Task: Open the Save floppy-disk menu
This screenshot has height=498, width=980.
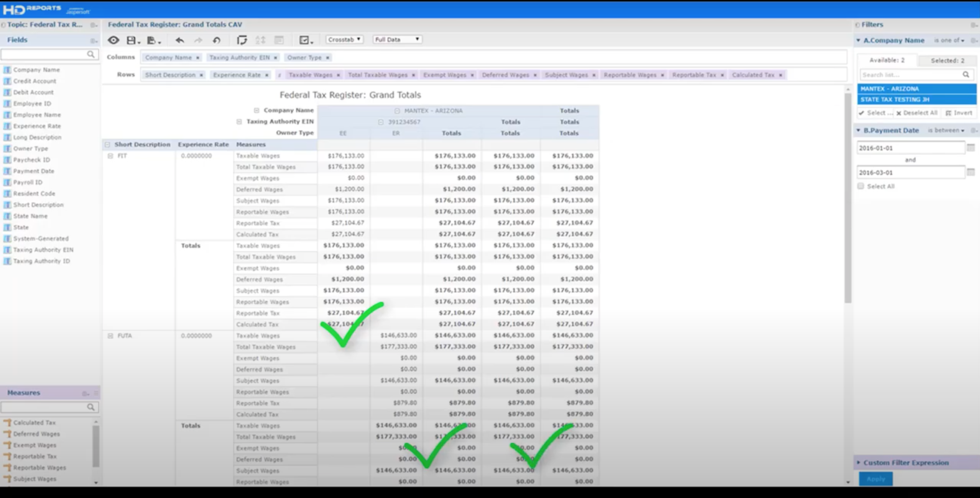Action: 133,40
